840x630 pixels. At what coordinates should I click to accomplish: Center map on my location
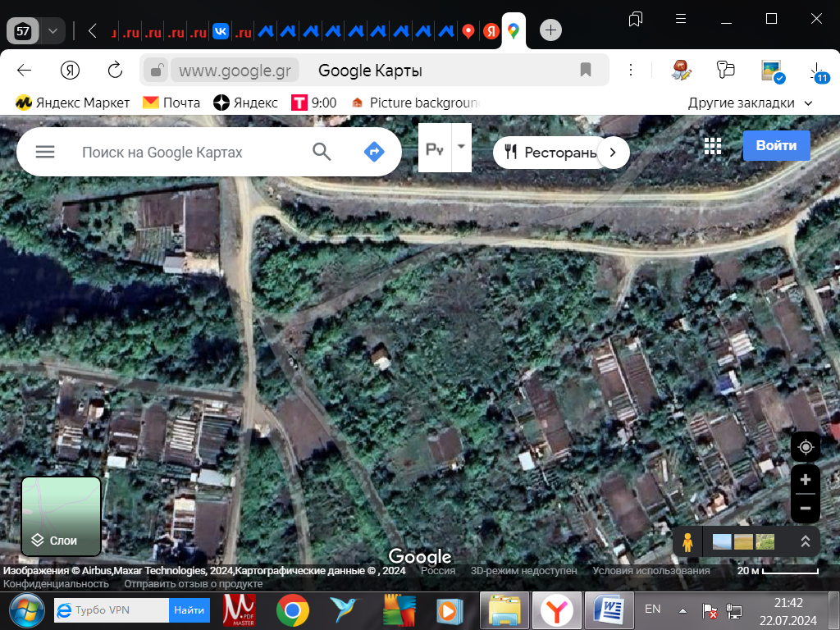(806, 447)
